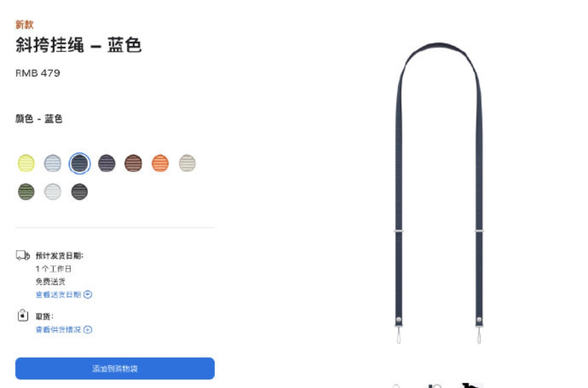Click the 新款 label above the title

pyautogui.click(x=25, y=25)
